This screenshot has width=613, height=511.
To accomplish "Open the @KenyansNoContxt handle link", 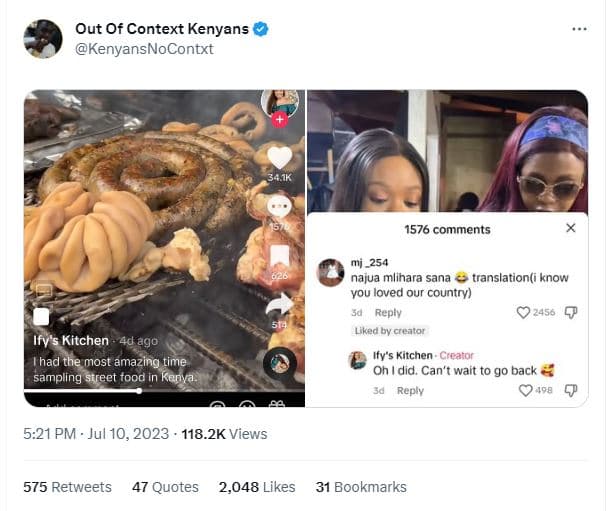I will pyautogui.click(x=144, y=48).
